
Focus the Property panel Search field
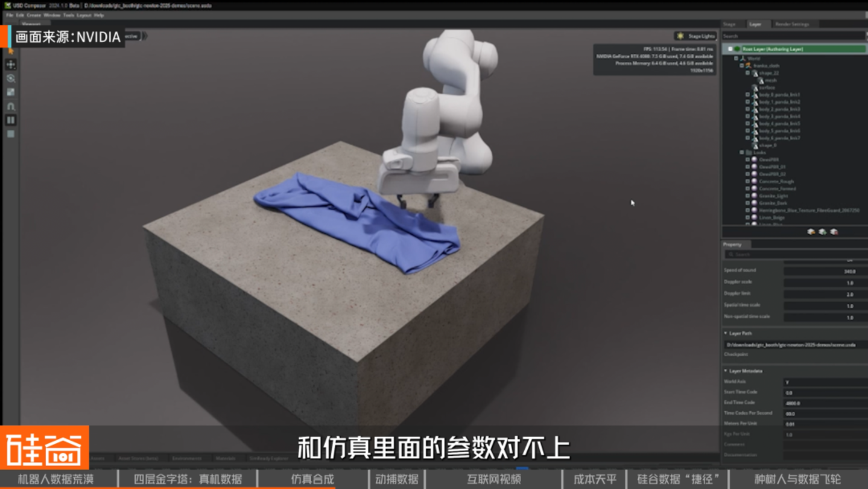796,255
